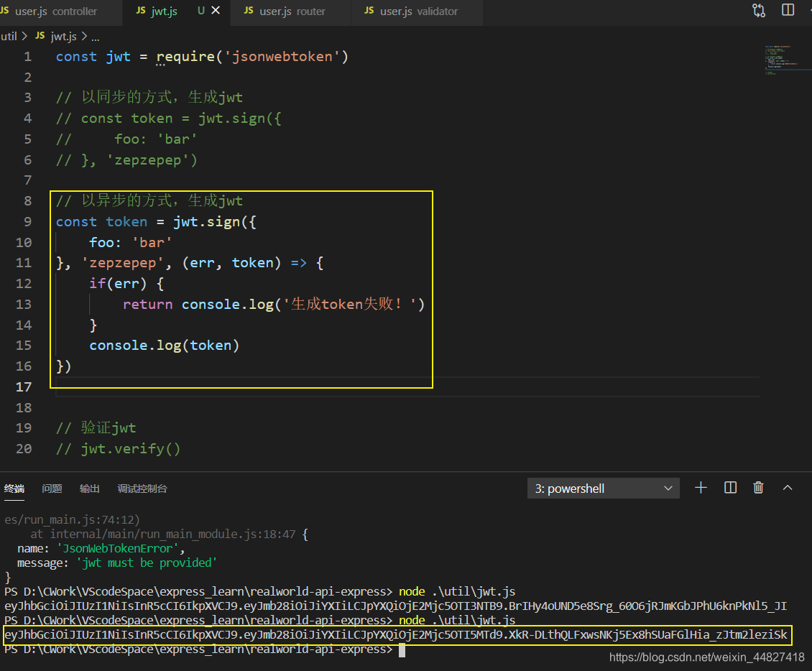Screen dimensions: 812x671
Task: Click the JS file icon on user.js validator tab
Action: tap(369, 10)
